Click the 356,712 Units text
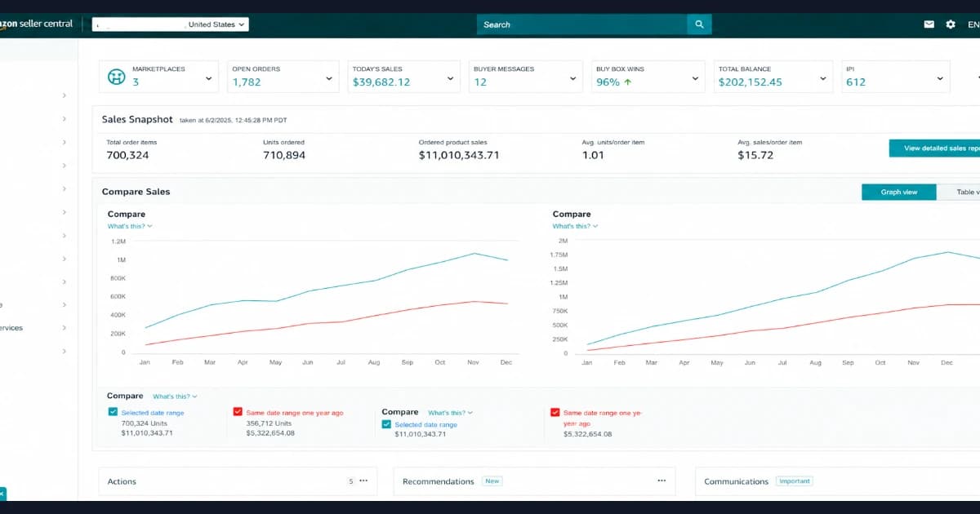980x514 pixels. 269,423
